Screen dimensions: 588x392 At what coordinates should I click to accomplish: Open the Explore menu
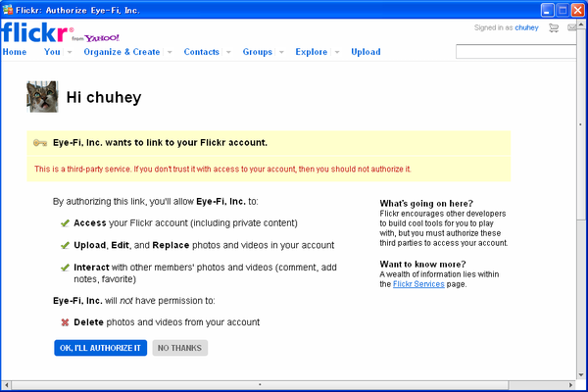click(x=312, y=52)
